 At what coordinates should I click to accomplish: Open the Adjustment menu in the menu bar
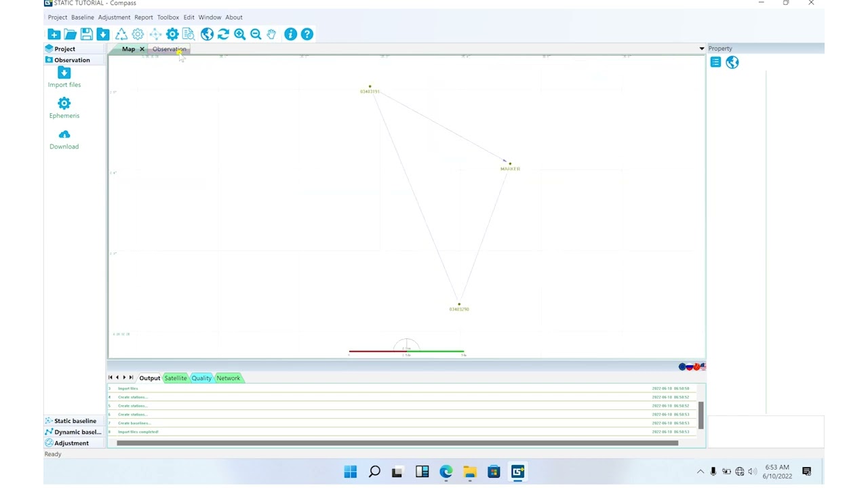(x=114, y=17)
